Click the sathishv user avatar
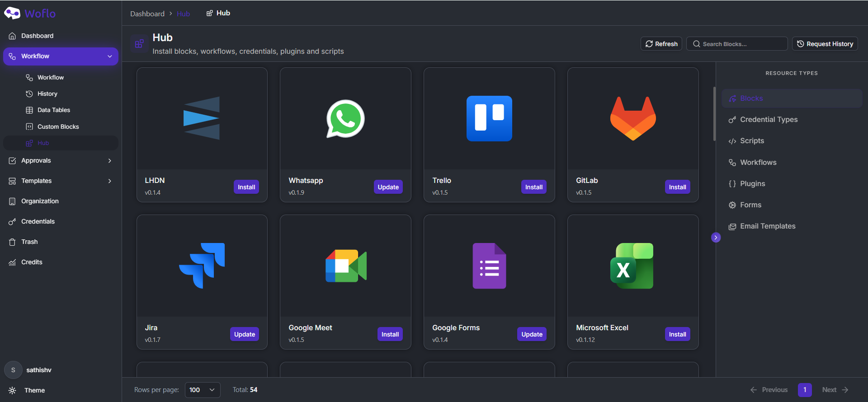Image resolution: width=868 pixels, height=402 pixels. [13, 370]
